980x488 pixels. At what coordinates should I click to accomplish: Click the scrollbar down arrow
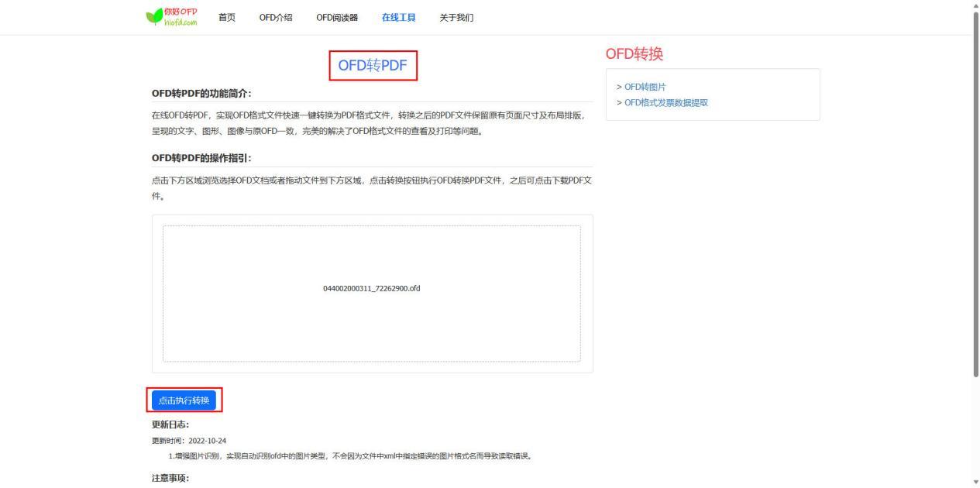point(975,482)
